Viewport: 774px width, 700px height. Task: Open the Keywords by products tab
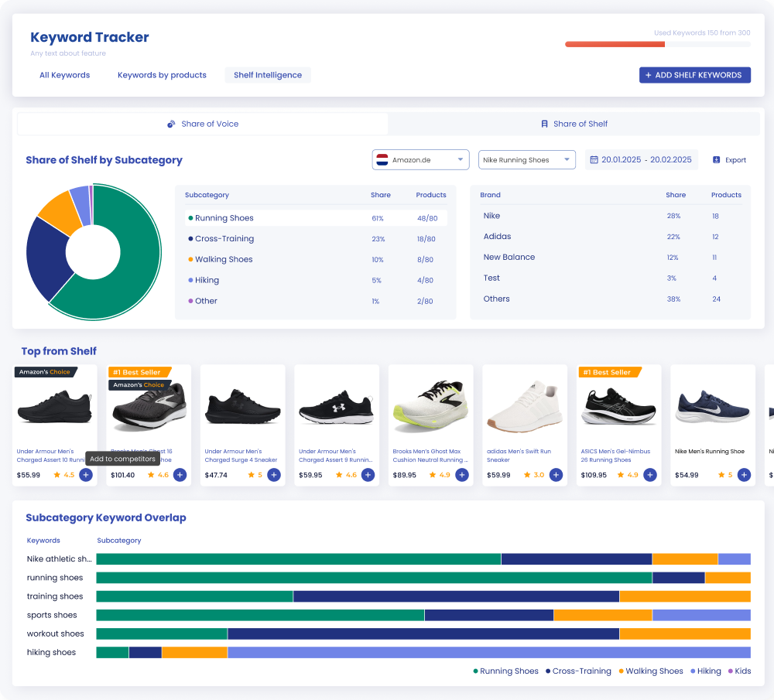(162, 75)
